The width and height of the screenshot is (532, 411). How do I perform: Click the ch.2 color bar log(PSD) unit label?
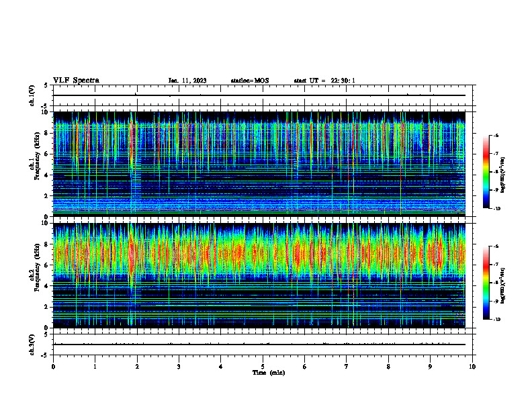click(x=503, y=285)
